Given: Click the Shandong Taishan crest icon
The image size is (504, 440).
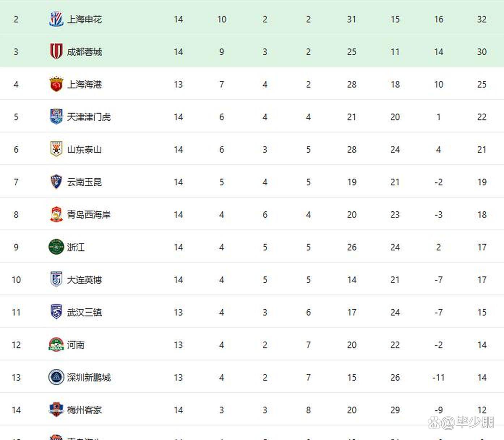Looking at the screenshot, I should (56, 149).
